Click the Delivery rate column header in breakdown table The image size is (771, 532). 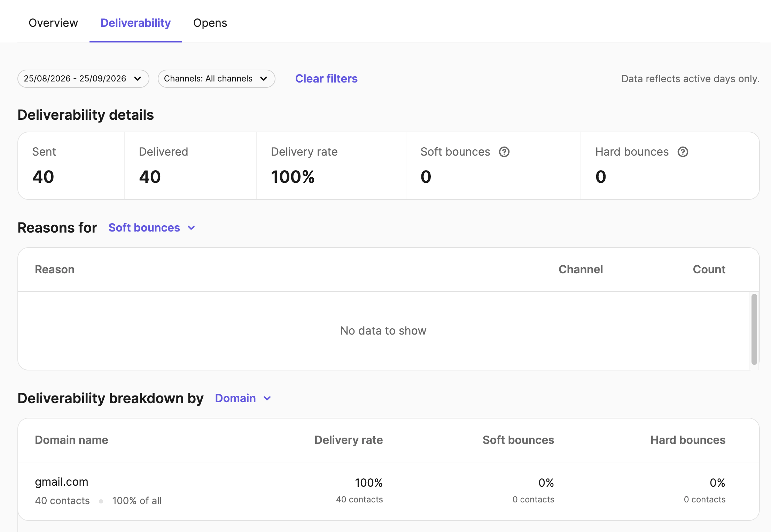click(x=348, y=440)
